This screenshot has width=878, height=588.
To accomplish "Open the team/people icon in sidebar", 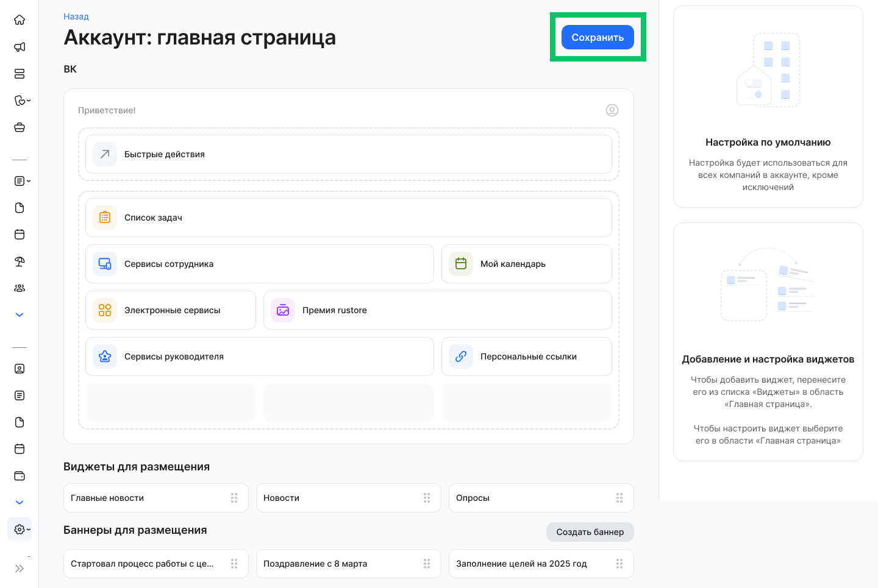I will (x=20, y=288).
